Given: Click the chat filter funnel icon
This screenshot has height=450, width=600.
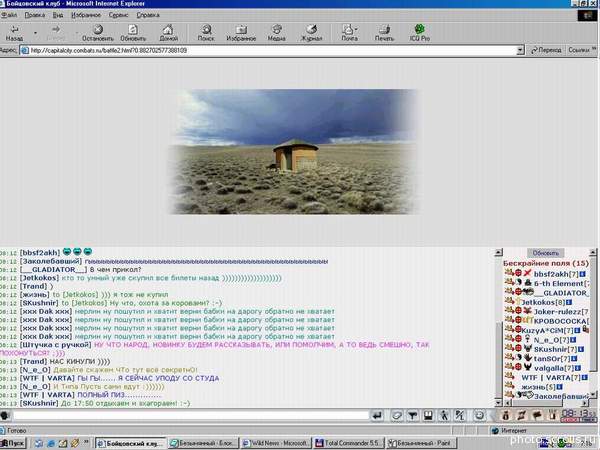Looking at the screenshot, I should click(412, 416).
